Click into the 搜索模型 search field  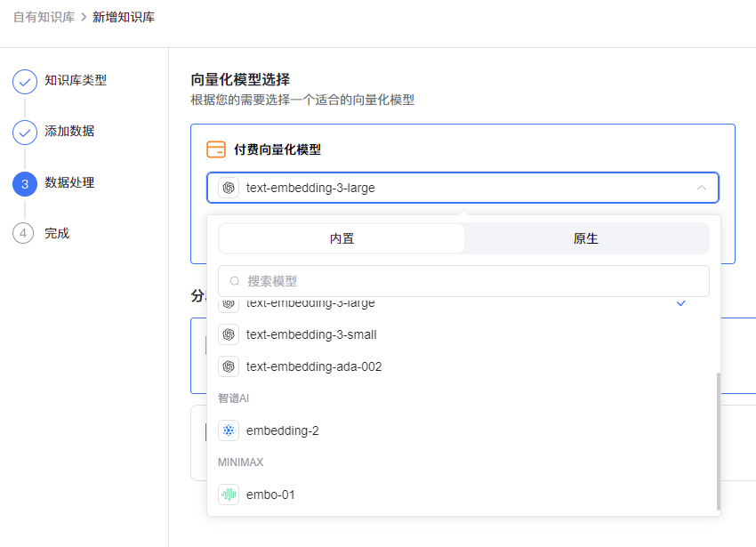point(471,281)
